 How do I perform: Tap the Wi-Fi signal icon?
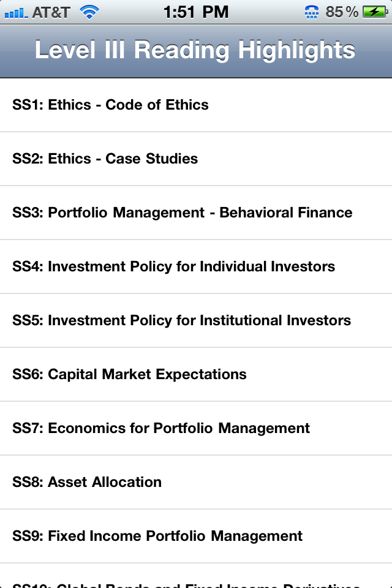pos(90,12)
